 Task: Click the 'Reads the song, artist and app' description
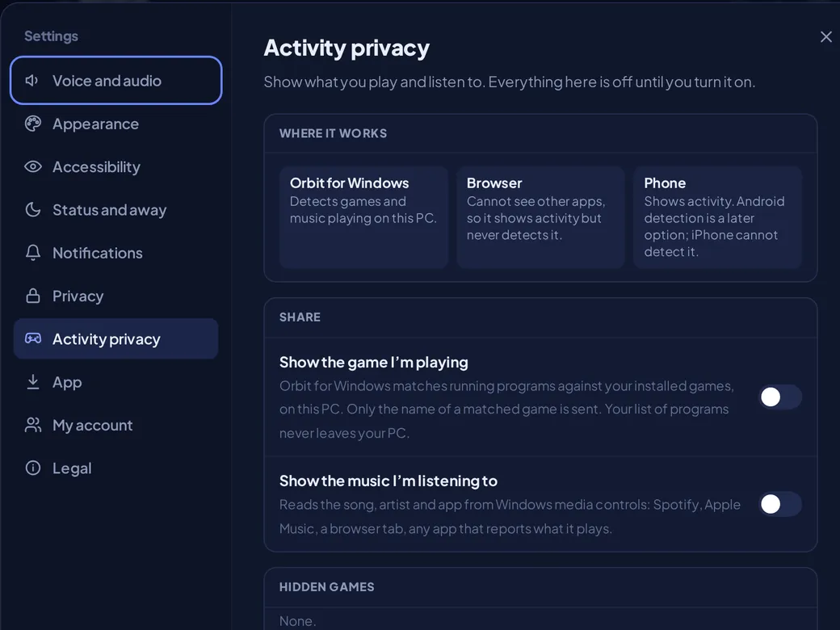(510, 516)
